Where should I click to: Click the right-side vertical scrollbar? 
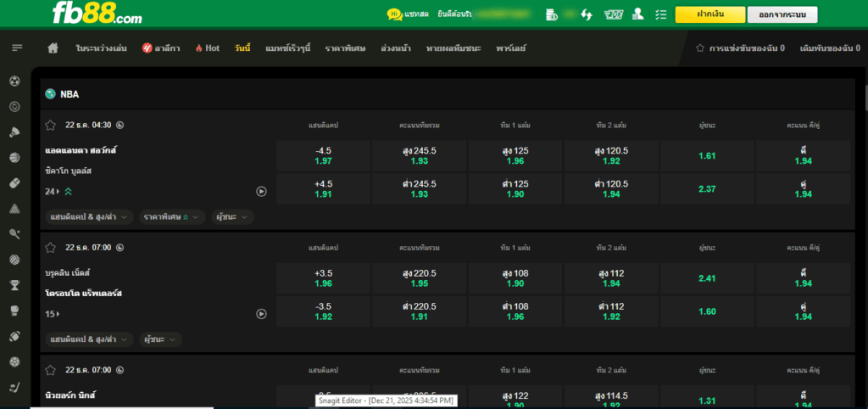(x=865, y=97)
